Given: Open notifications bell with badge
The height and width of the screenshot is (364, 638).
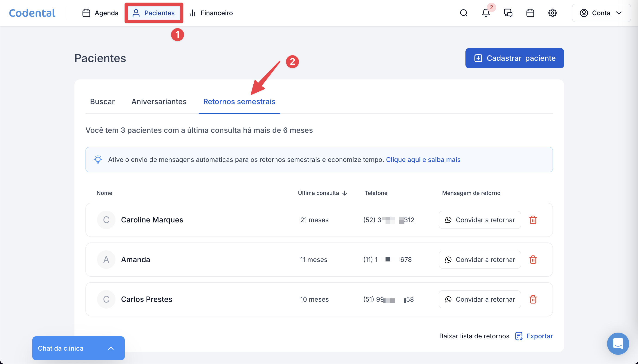Looking at the screenshot, I should click(x=486, y=13).
